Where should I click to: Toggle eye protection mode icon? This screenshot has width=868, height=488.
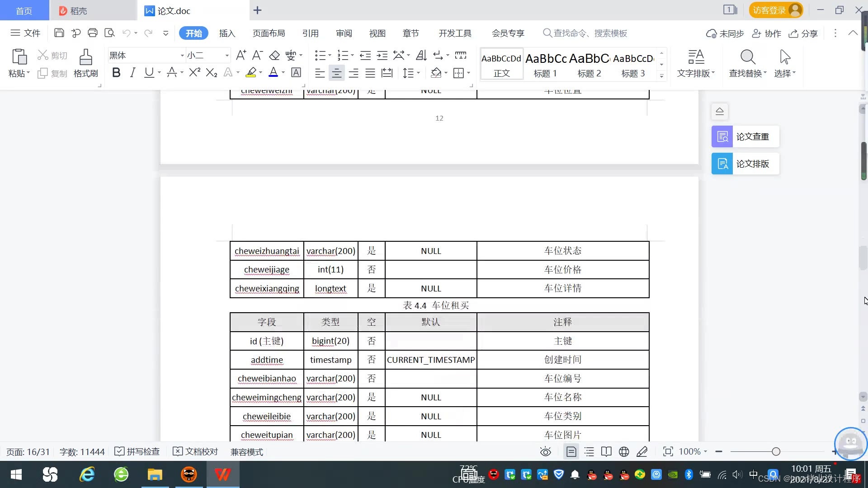pyautogui.click(x=545, y=451)
